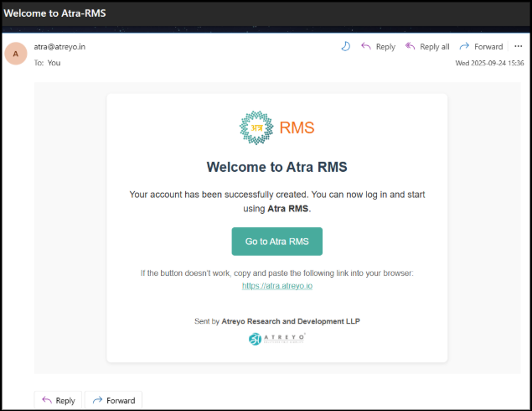Forward the email using the header Forward button
Image resolution: width=532 pixels, height=411 pixels.
tap(482, 47)
